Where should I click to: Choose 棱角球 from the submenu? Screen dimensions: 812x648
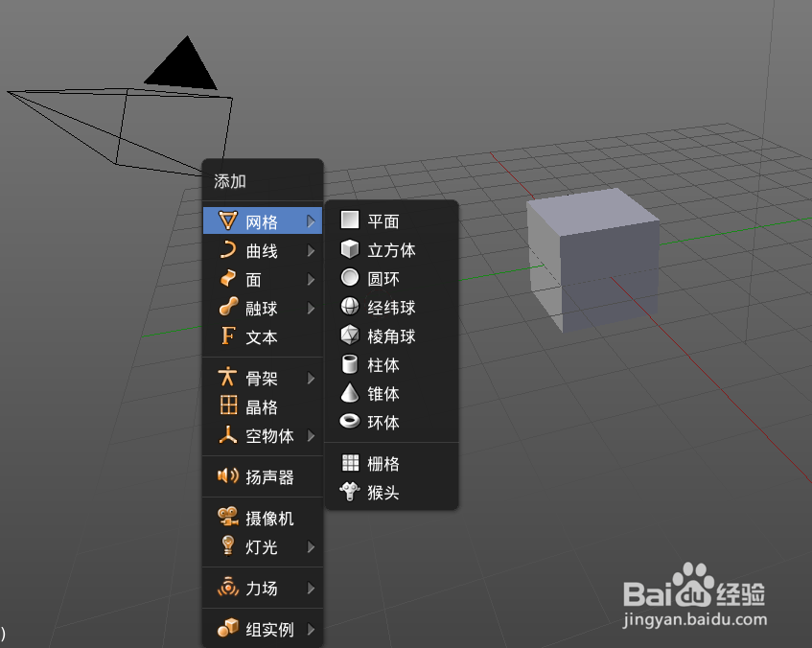click(x=391, y=336)
